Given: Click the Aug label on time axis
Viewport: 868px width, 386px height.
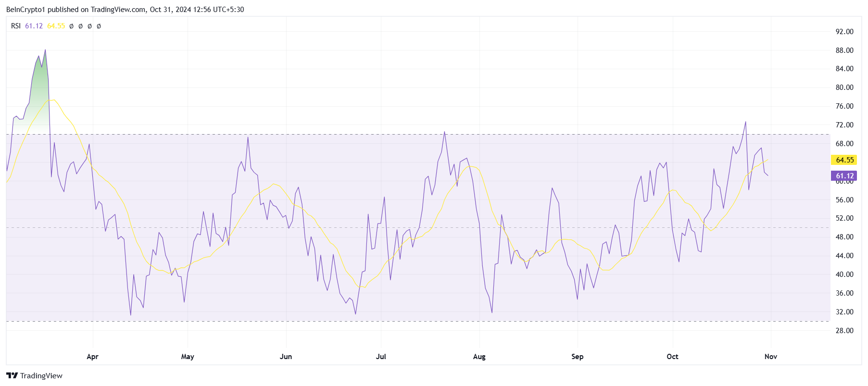Looking at the screenshot, I should pos(479,357).
